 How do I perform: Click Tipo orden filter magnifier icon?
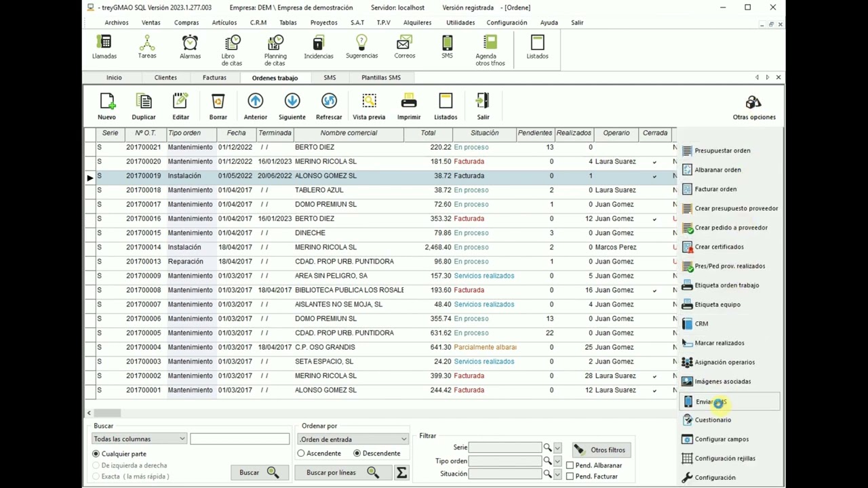point(547,461)
